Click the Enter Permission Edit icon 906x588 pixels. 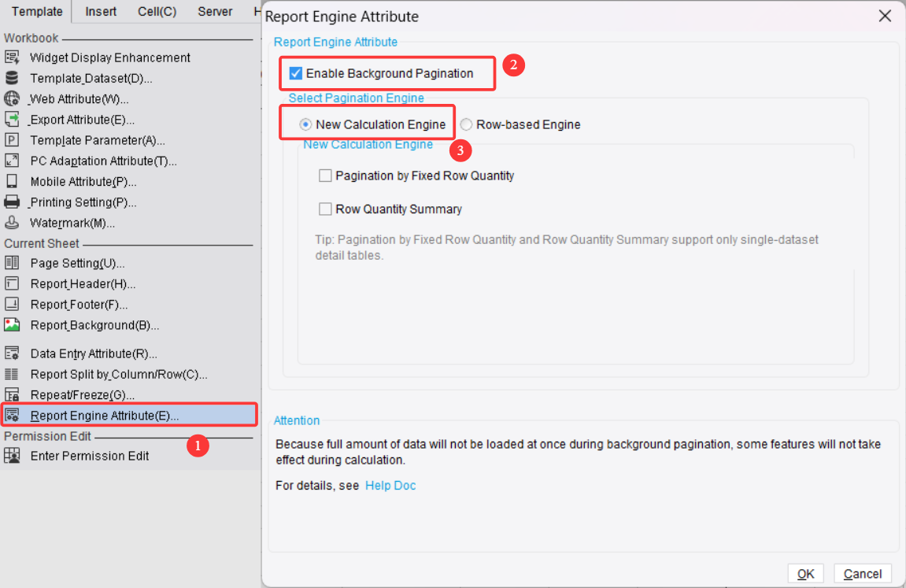point(12,456)
